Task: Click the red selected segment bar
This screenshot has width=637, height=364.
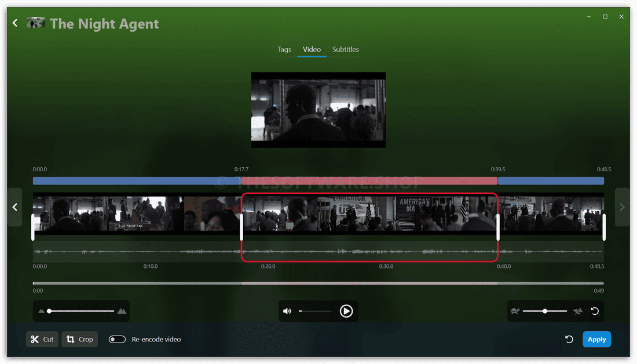Action: pos(369,181)
